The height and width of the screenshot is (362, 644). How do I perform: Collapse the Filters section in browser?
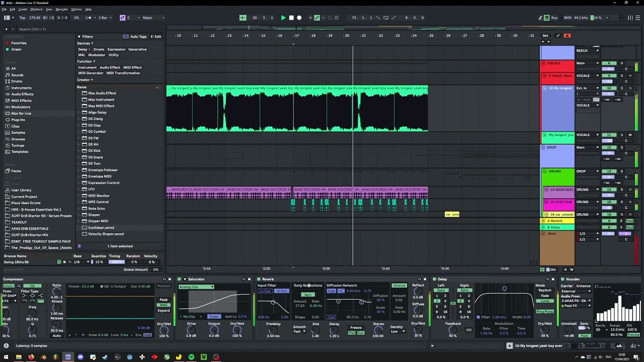(x=79, y=37)
